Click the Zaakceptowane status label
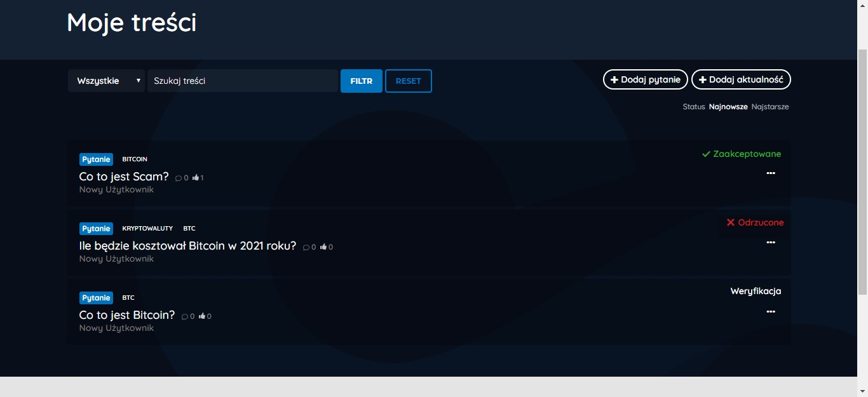Image resolution: width=868 pixels, height=397 pixels. (742, 154)
